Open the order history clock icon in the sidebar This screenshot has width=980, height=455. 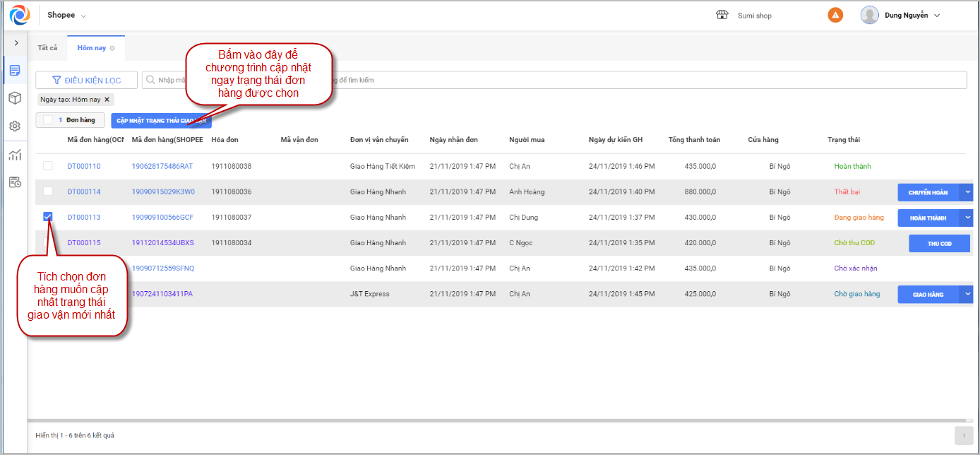[x=15, y=183]
